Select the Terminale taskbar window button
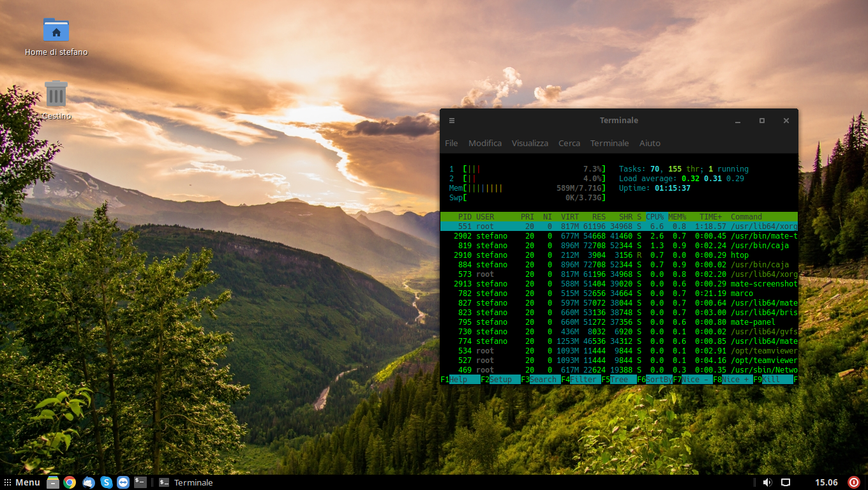 point(186,482)
